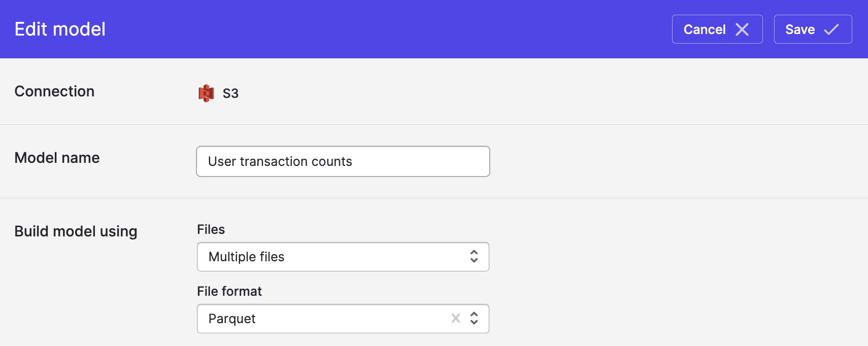Click the Cancel button text
This screenshot has height=346, width=868.
705,29
